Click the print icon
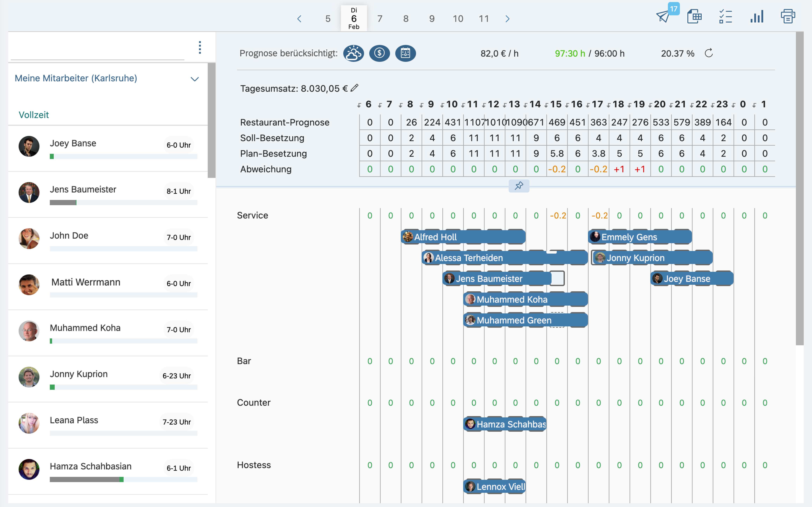The height and width of the screenshot is (507, 812). click(x=788, y=16)
